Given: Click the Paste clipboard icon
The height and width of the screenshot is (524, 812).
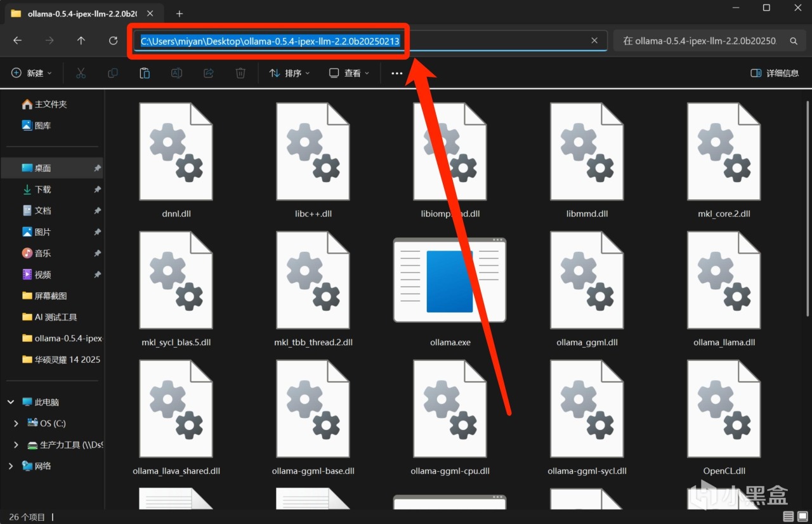Looking at the screenshot, I should click(145, 73).
